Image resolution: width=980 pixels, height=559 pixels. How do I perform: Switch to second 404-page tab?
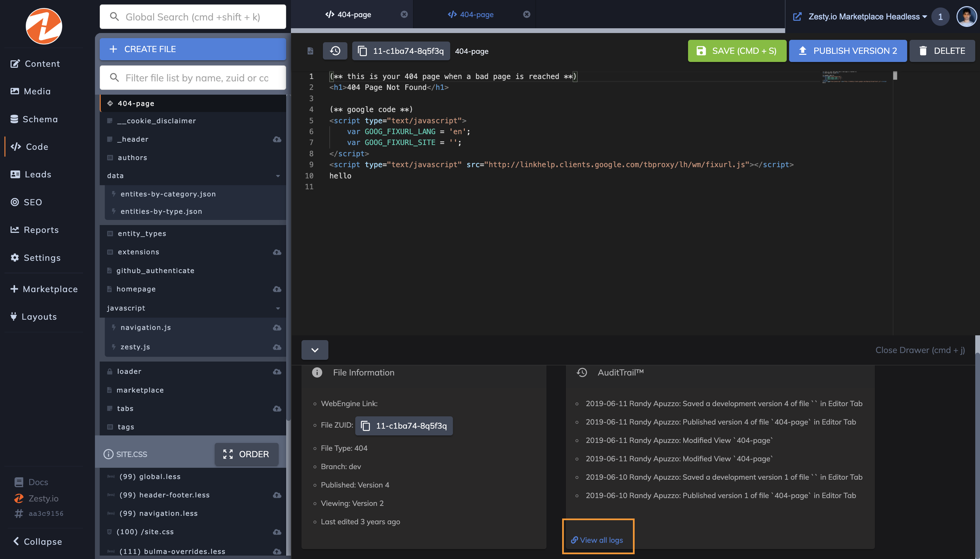471,15
